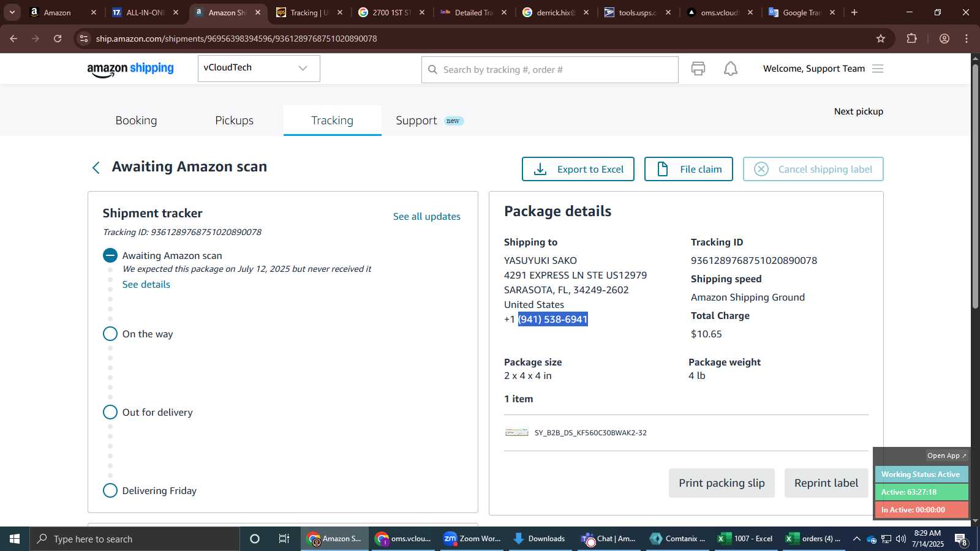
Task: Click Cancel shipping label button
Action: pyautogui.click(x=813, y=169)
